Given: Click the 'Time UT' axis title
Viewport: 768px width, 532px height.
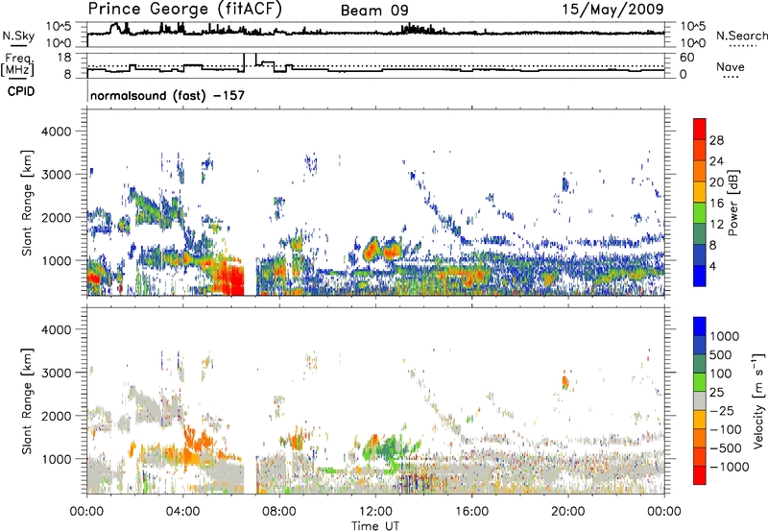Looking at the screenshot, I should (x=375, y=526).
